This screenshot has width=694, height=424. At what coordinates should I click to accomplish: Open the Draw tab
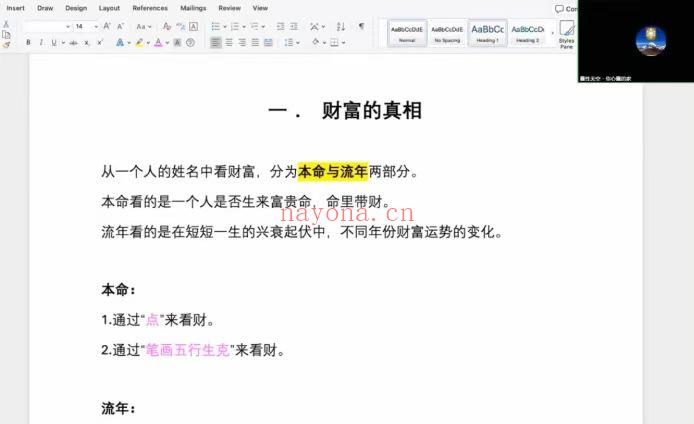pos(45,8)
